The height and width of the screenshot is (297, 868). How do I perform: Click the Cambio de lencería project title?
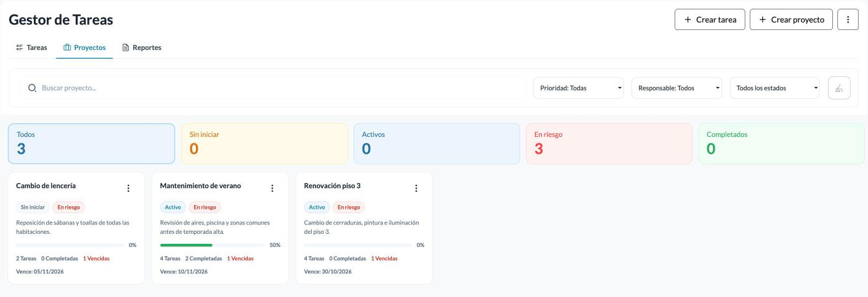point(46,186)
